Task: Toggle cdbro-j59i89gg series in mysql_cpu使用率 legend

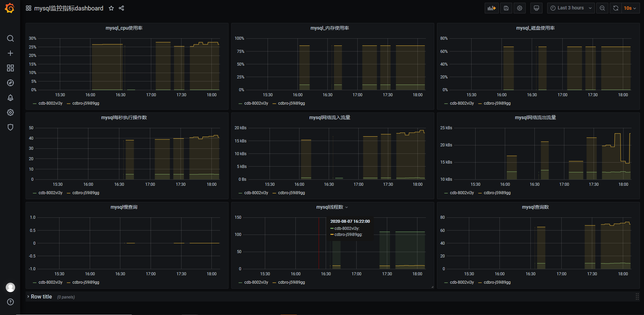Action: 86,103
